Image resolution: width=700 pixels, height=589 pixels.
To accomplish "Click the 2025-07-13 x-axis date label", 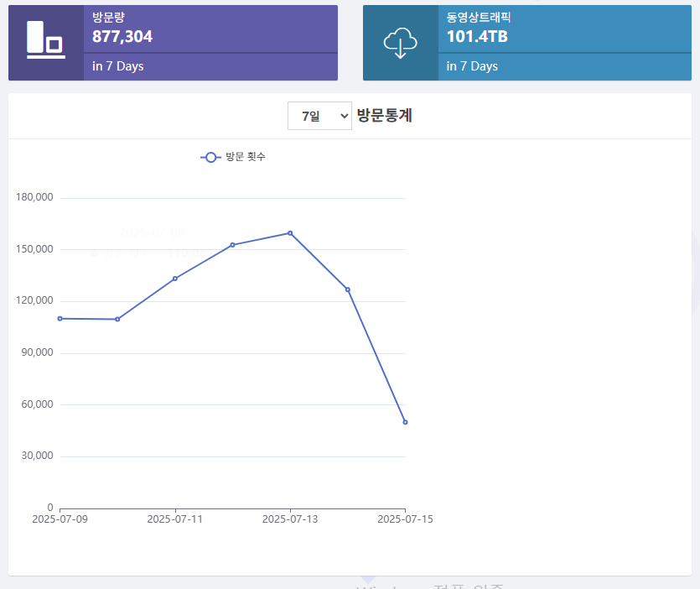I will [x=290, y=519].
